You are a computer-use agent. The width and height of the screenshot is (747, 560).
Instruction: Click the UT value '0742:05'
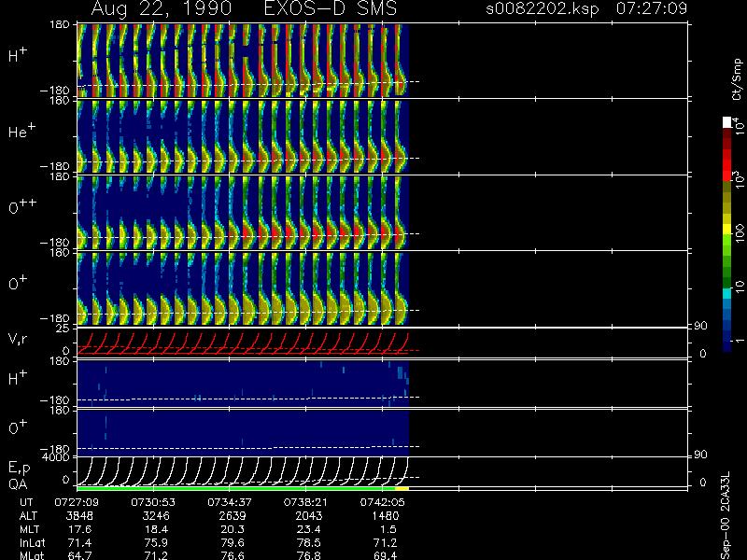click(382, 502)
